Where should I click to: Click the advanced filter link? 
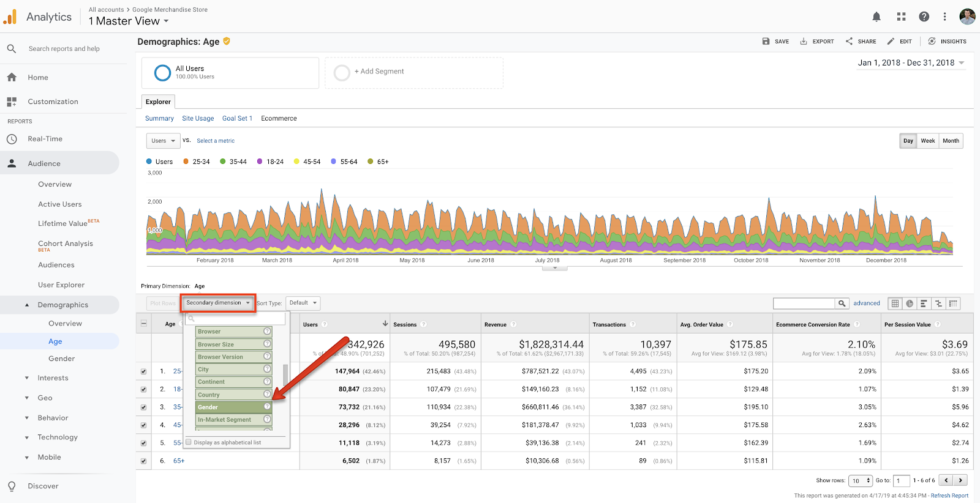[866, 304]
